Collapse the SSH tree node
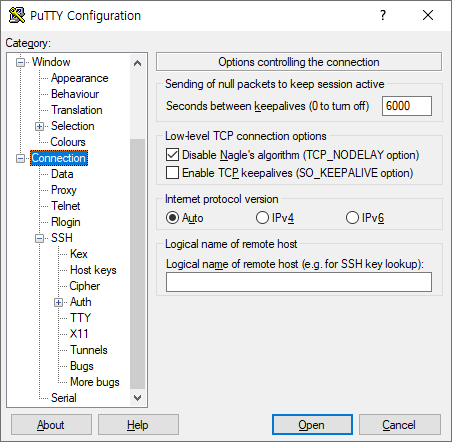 39,238
